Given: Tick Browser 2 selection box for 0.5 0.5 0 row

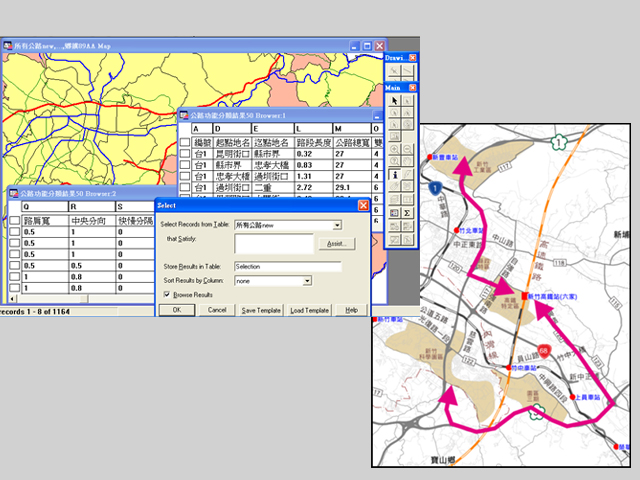Looking at the screenshot, I should pyautogui.click(x=15, y=265).
